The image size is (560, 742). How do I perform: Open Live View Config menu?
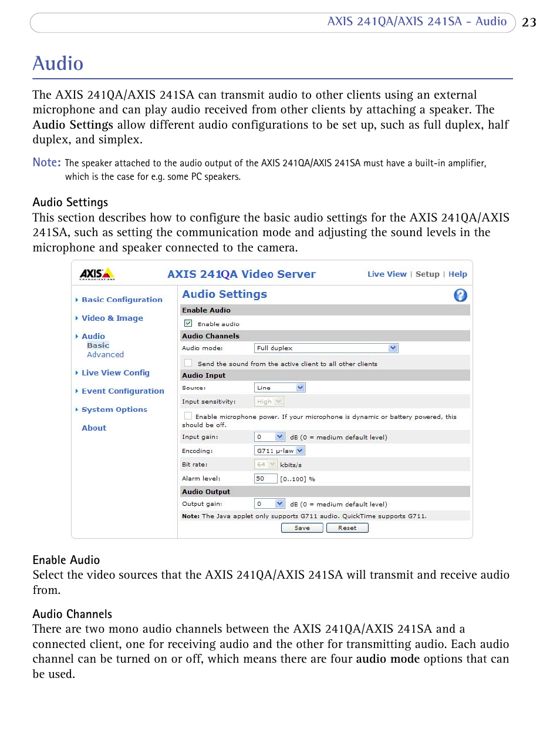[x=116, y=372]
